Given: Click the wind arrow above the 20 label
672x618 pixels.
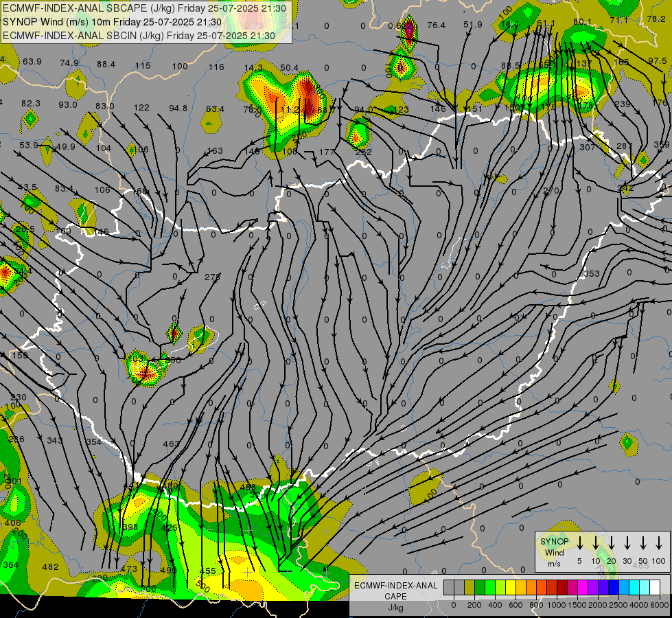Looking at the screenshot, I should (x=612, y=543).
